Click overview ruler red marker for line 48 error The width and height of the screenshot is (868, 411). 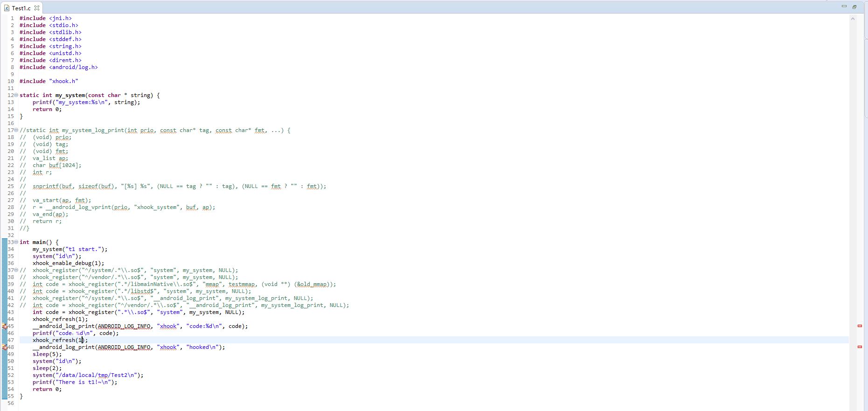(860, 347)
